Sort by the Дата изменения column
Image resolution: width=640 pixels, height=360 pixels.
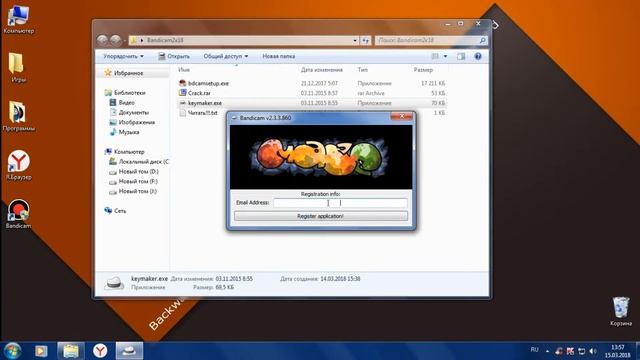[x=322, y=70]
